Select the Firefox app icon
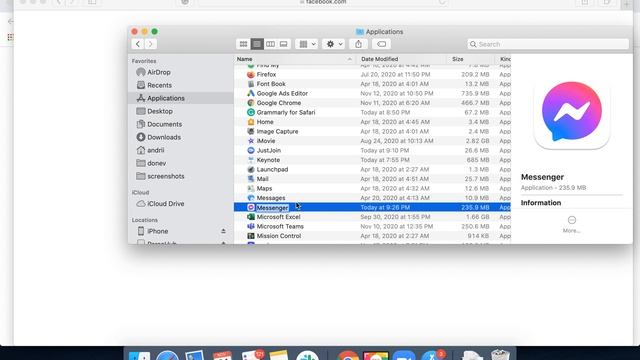 (x=251, y=75)
